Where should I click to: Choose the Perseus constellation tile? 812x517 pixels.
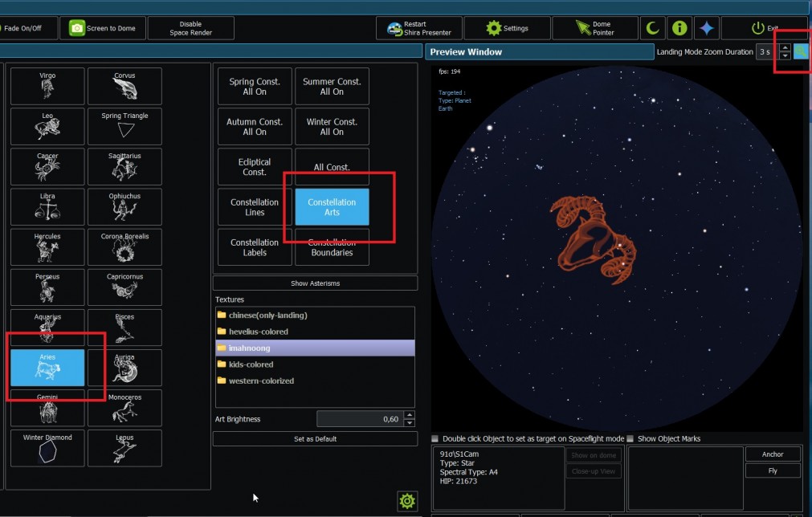click(47, 287)
